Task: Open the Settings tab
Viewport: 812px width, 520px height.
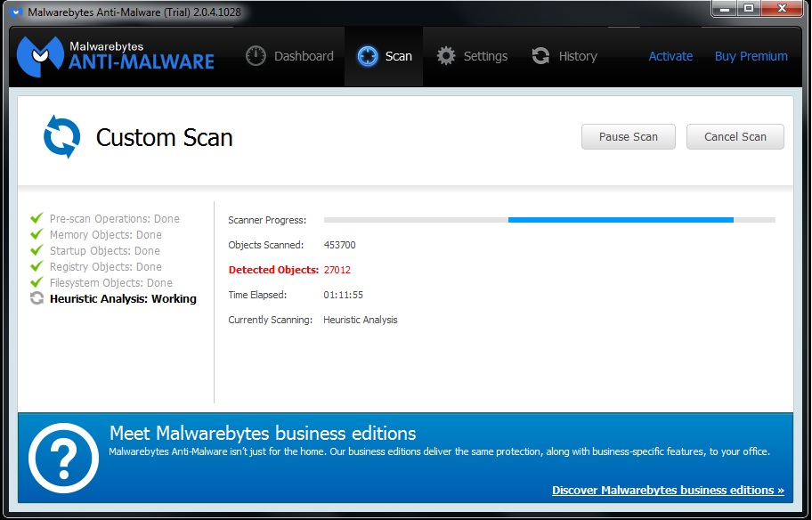Action: coord(472,56)
